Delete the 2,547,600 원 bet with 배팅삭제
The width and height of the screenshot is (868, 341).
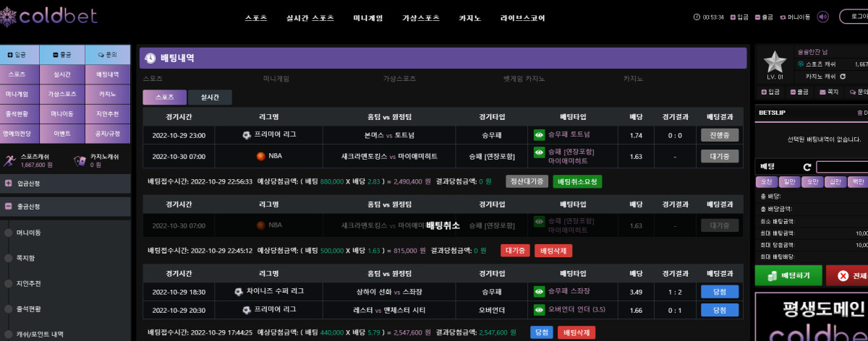[577, 332]
